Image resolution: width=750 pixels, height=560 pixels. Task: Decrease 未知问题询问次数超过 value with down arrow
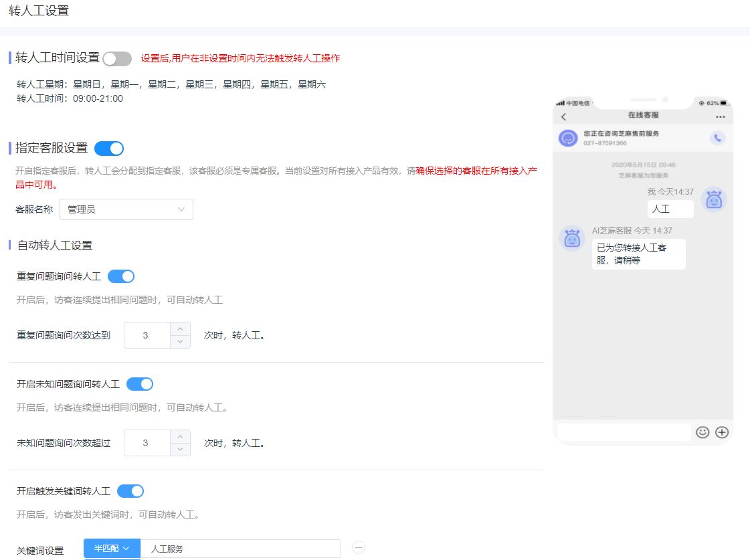[181, 449]
